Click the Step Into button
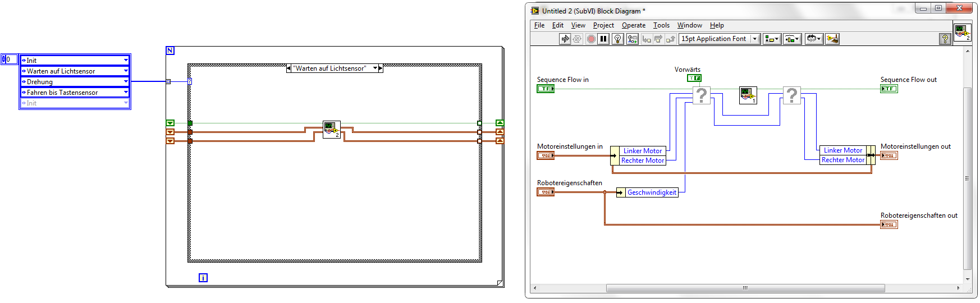The height and width of the screenshot is (303, 980). click(x=647, y=39)
